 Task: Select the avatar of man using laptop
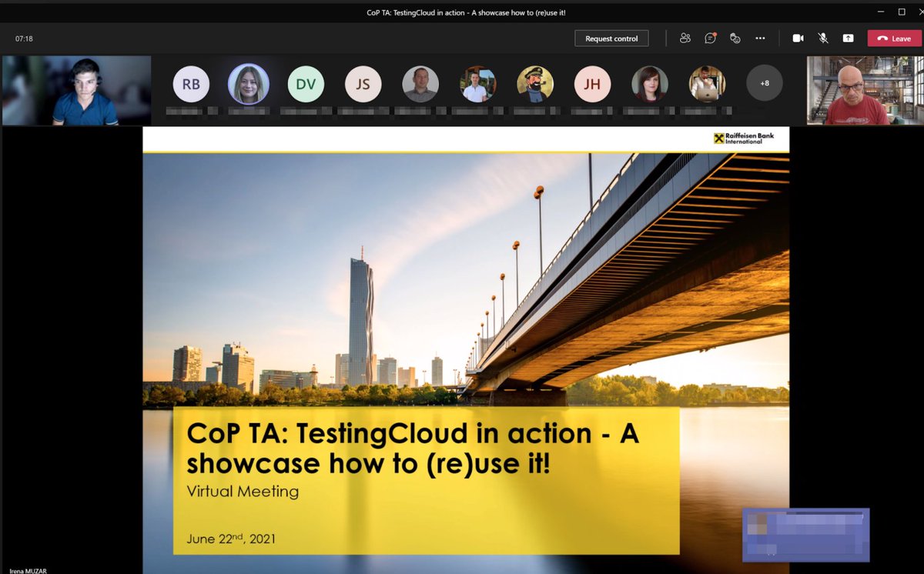[x=707, y=84]
